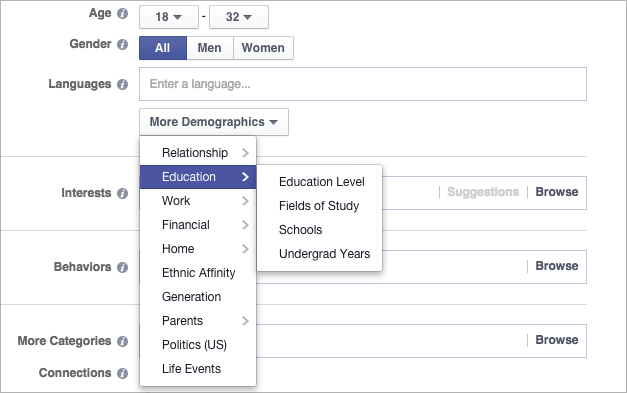Click Browse in the Interests row
This screenshot has width=627, height=393.
pyautogui.click(x=557, y=192)
